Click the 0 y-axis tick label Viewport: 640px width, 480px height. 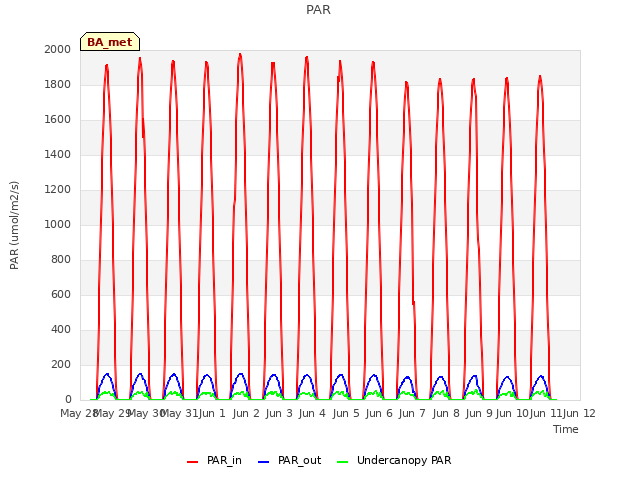(68, 400)
